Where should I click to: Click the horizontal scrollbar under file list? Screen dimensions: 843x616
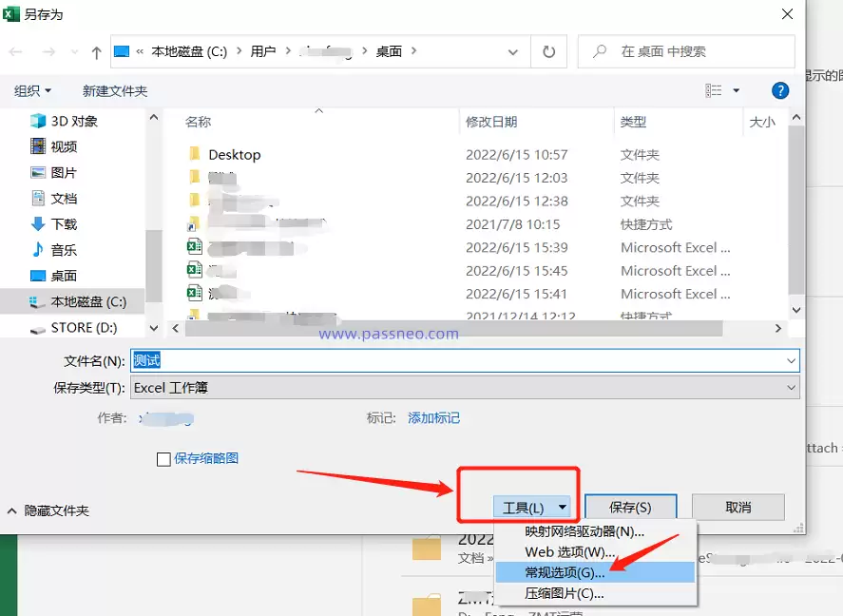(x=475, y=328)
